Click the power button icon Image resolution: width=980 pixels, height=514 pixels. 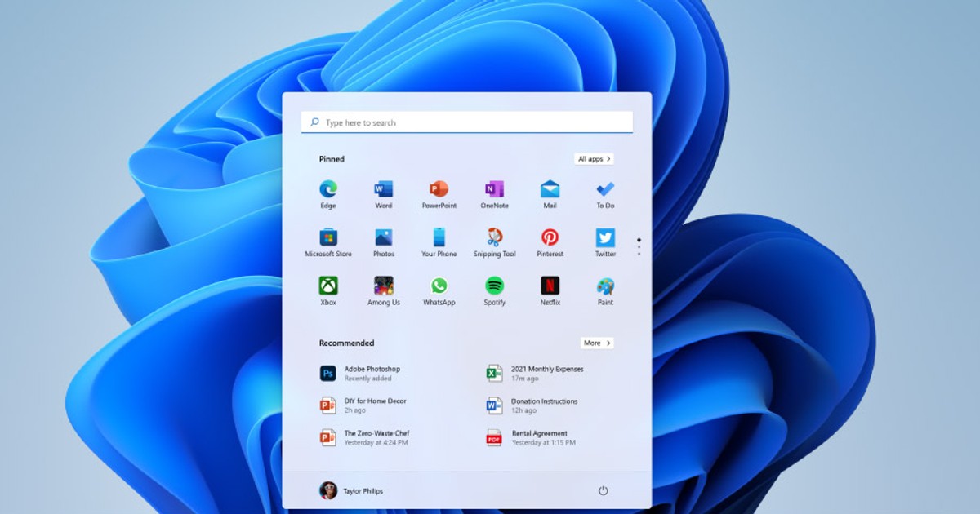point(604,490)
